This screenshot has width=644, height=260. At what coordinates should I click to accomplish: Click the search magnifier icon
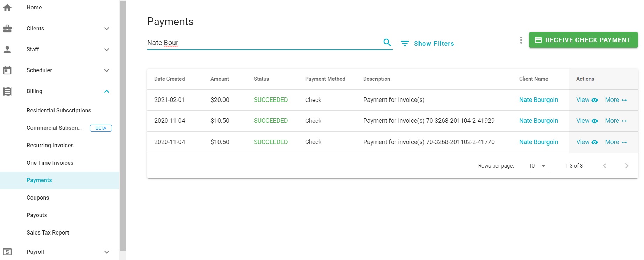(387, 43)
